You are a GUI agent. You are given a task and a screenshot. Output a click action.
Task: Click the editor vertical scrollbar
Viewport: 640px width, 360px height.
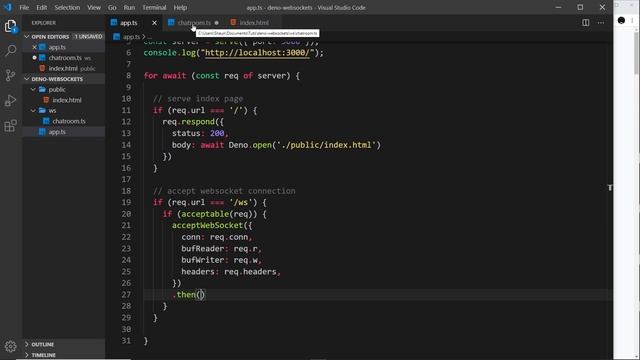pos(636,53)
